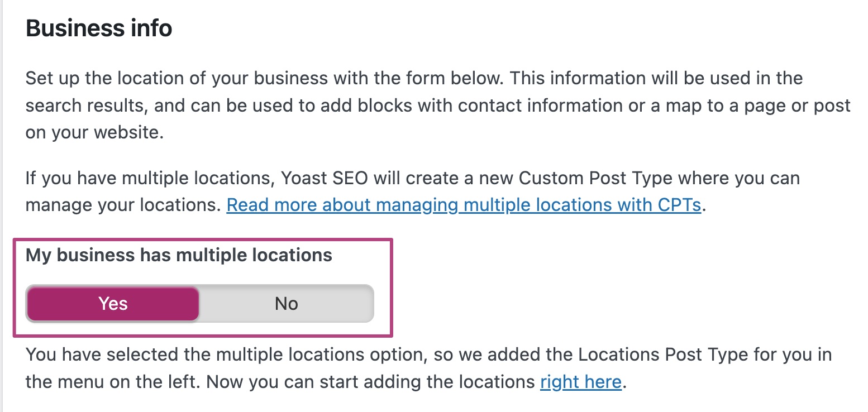
Task: Click the "Business info" heading
Action: click(99, 28)
